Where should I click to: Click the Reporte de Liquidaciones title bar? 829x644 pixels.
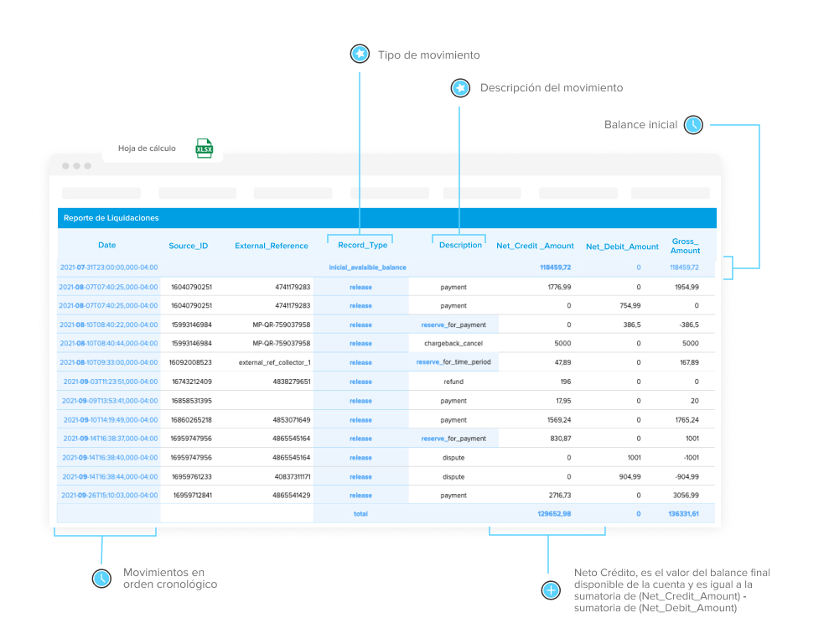387,218
